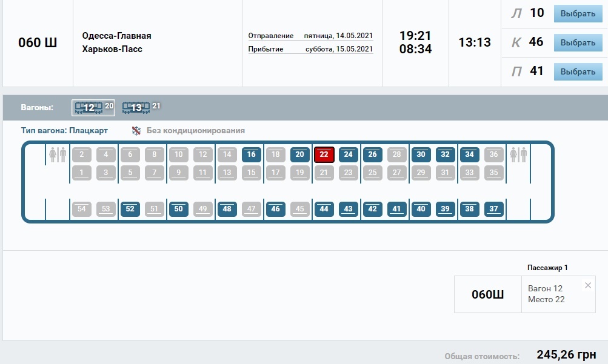Select train car 12 icon
608x364 pixels.
click(89, 108)
